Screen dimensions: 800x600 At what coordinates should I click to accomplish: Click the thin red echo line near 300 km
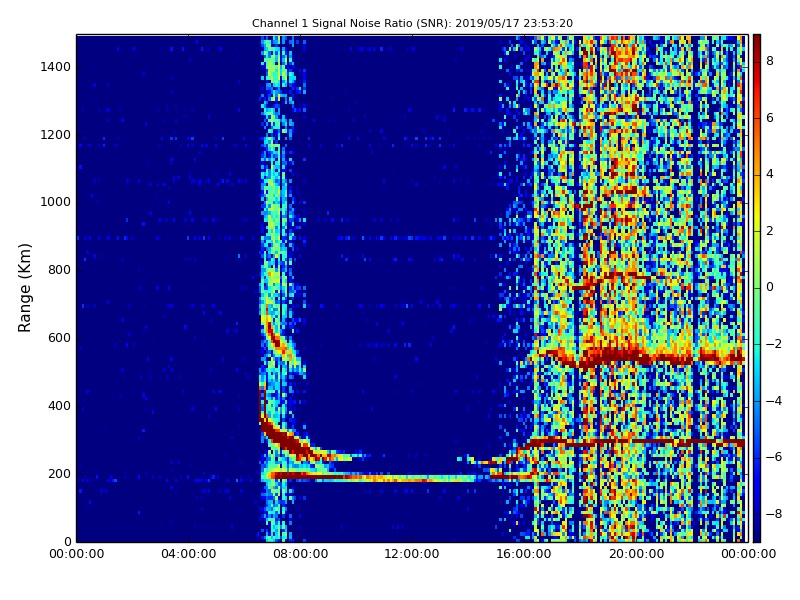pyautogui.click(x=638, y=441)
